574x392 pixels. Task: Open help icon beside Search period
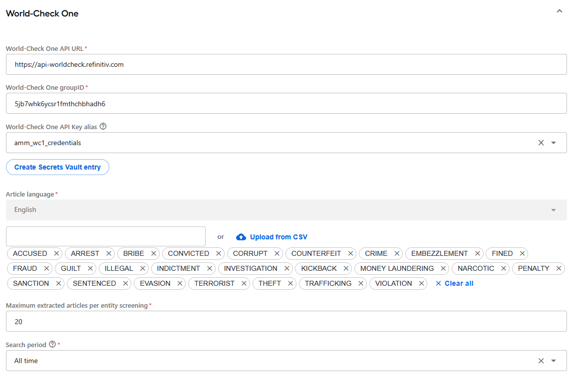pyautogui.click(x=52, y=345)
